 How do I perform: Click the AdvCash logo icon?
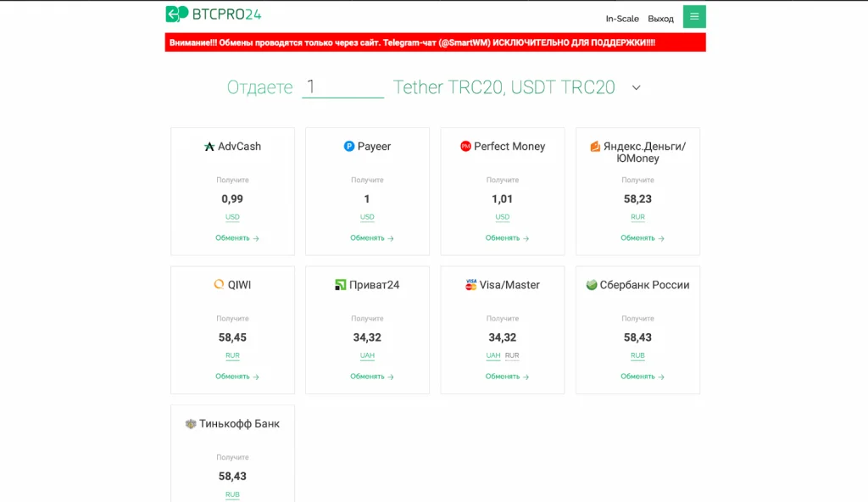pyautogui.click(x=209, y=147)
